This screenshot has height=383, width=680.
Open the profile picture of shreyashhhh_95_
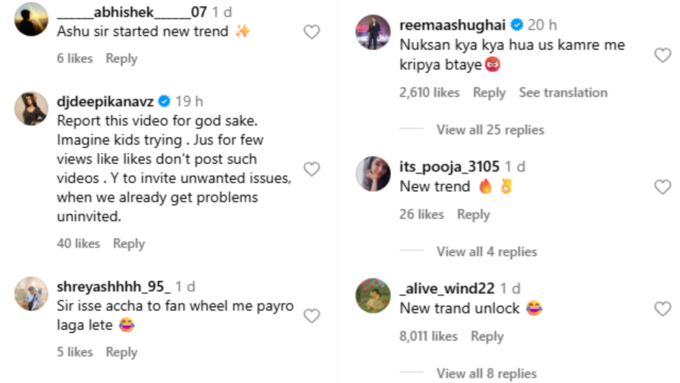point(31,294)
